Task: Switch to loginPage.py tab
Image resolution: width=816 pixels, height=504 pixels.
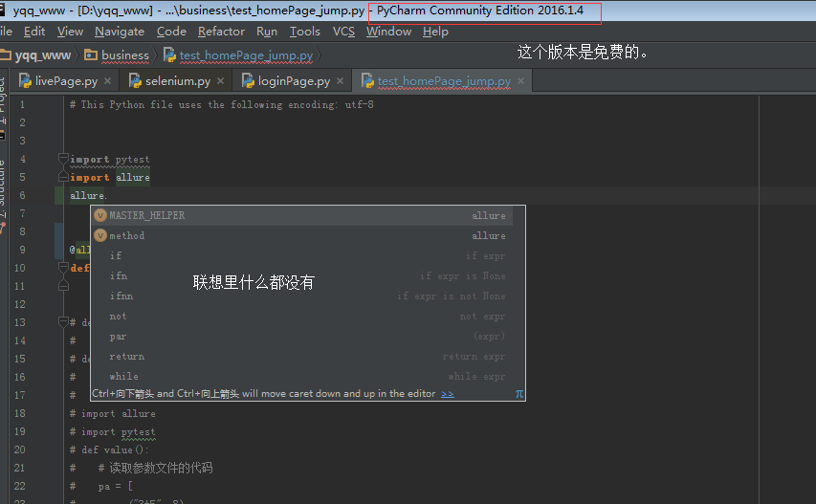Action: tap(294, 81)
